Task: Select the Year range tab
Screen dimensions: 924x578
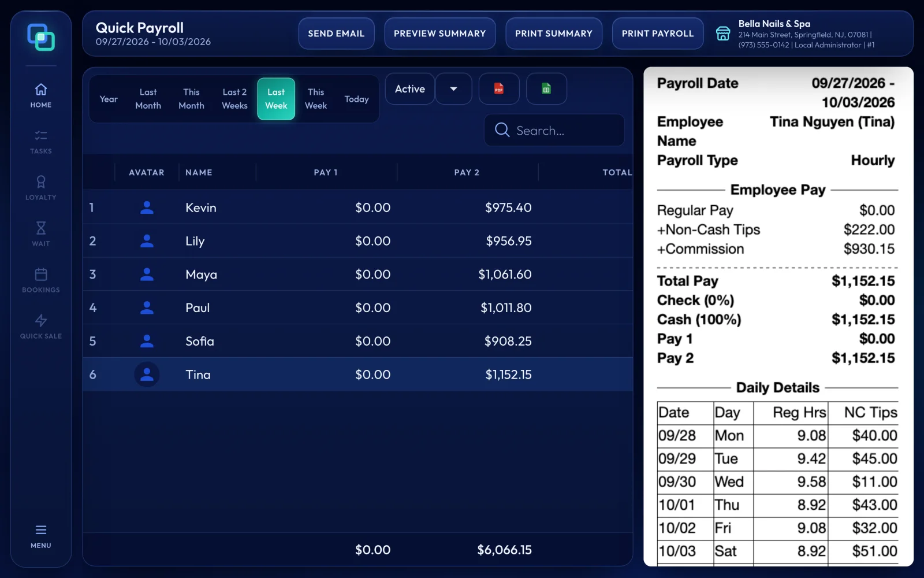Action: click(x=109, y=99)
